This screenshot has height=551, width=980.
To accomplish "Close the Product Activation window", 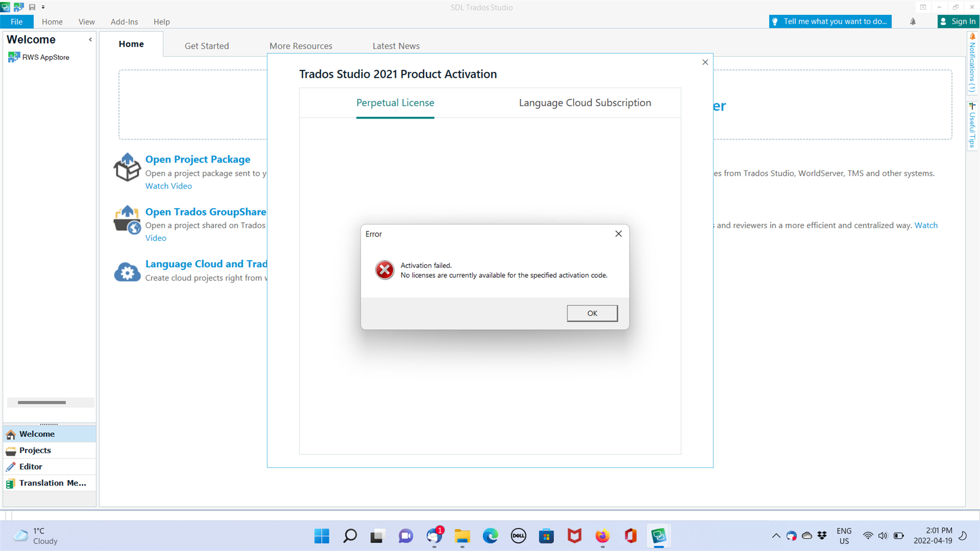I will click(705, 62).
